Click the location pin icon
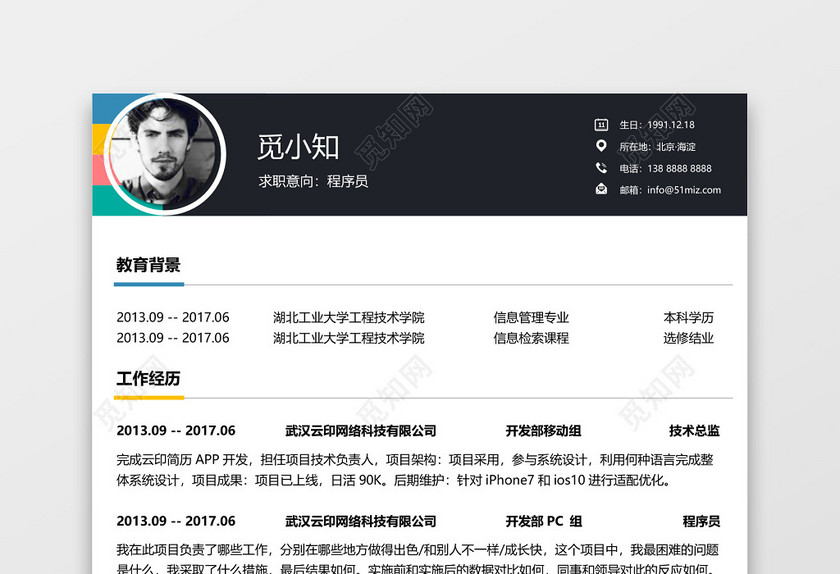 [x=601, y=146]
